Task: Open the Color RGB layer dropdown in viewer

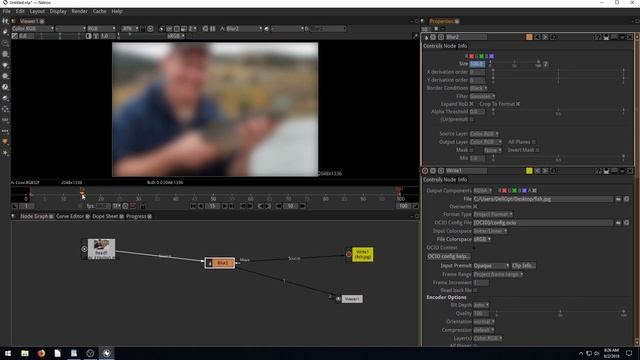Action: tap(33, 29)
